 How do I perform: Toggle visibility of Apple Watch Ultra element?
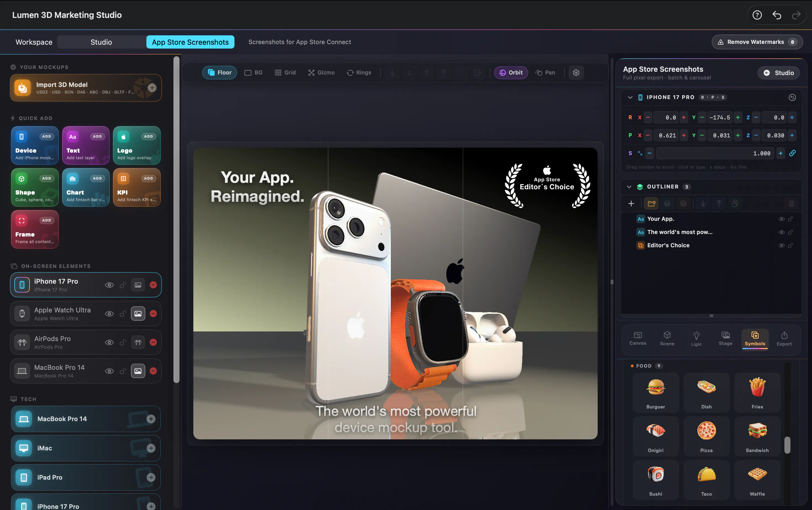coord(109,314)
